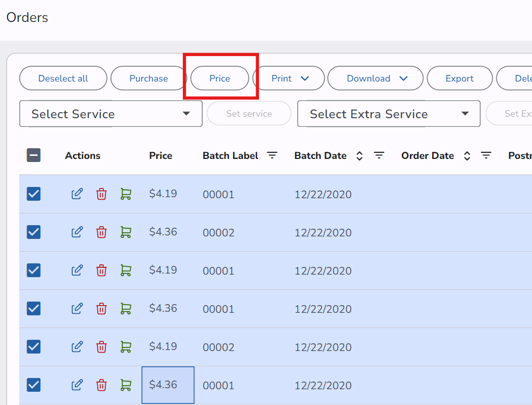532x405 pixels.
Task: Click the green cart icon in the third row
Action: (x=126, y=271)
